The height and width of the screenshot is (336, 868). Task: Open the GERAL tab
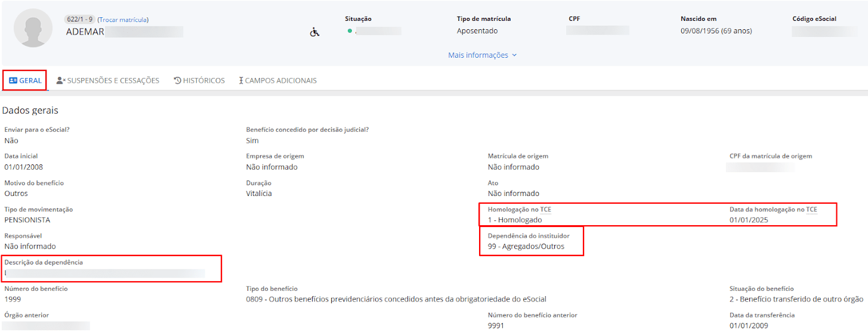pos(25,80)
